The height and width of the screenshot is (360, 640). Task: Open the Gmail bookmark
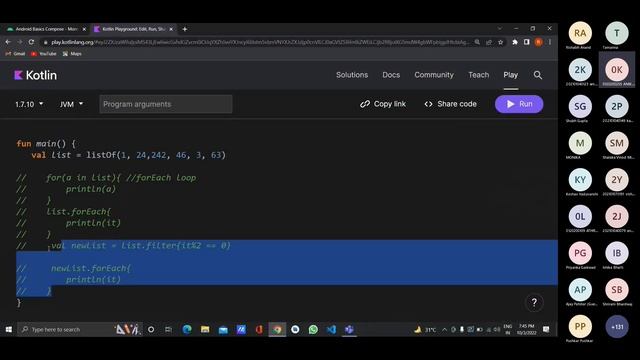pos(16,53)
